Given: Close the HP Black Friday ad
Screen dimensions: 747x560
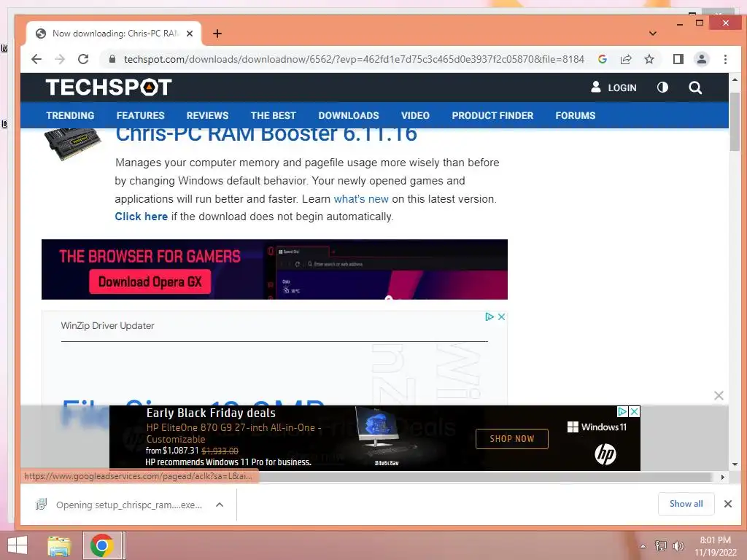Looking at the screenshot, I should (634, 411).
